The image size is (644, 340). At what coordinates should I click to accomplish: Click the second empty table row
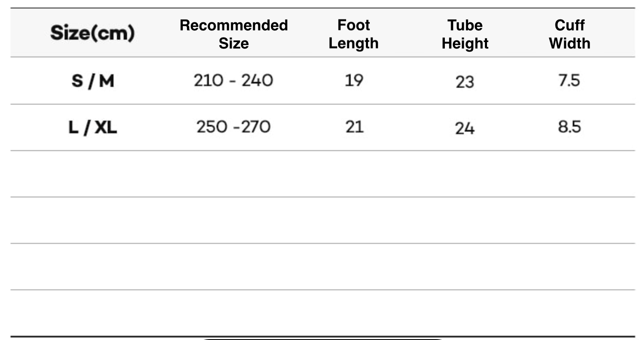[x=322, y=220]
